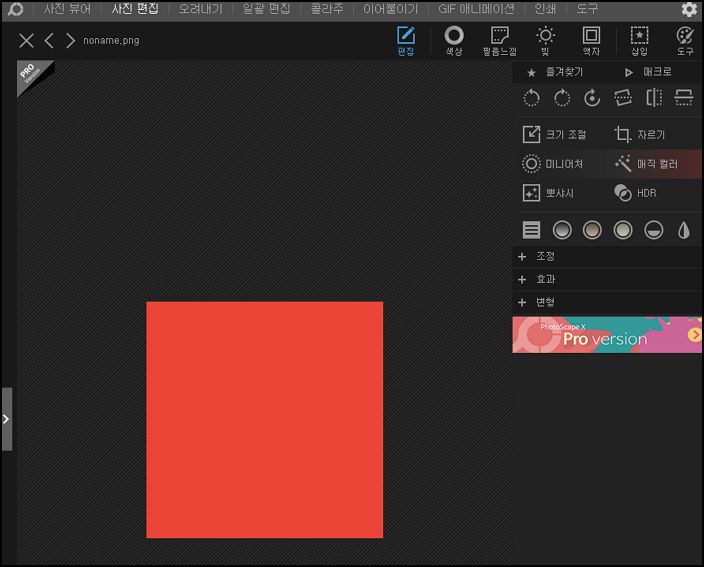Screen dimensions: 704x567
Task: Open the 매크로 macro option
Action: click(648, 72)
